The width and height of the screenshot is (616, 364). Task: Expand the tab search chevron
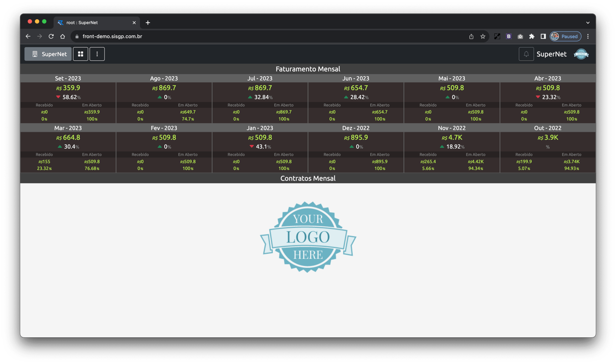coord(588,22)
